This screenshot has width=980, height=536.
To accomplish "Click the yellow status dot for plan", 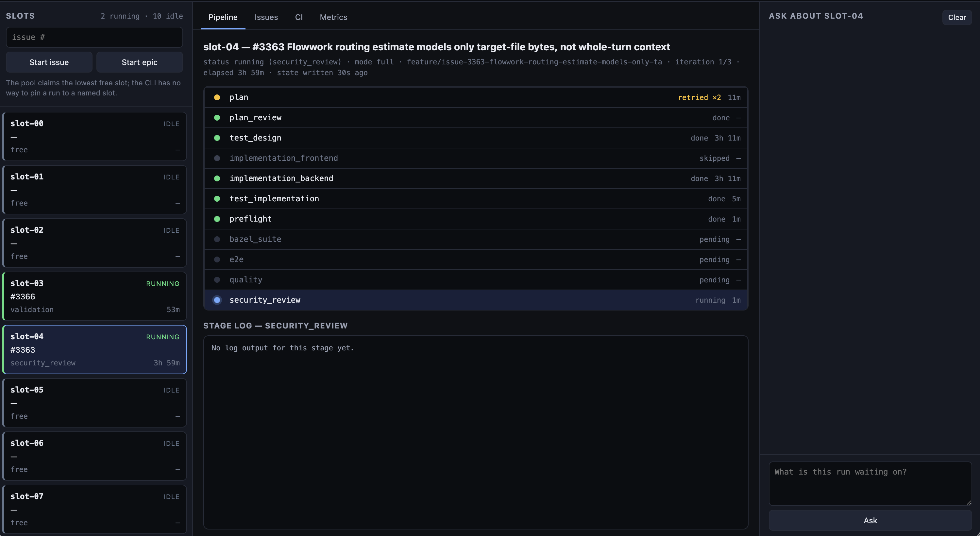I will 217,97.
